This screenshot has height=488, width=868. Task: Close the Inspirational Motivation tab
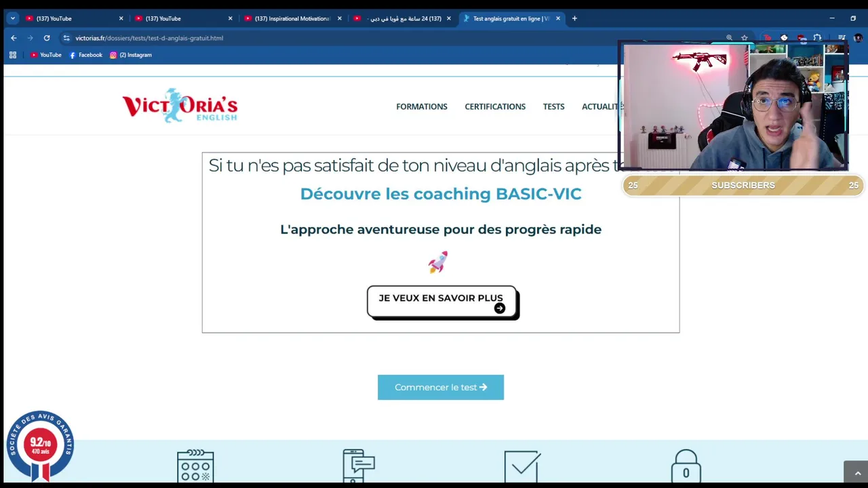pyautogui.click(x=340, y=18)
